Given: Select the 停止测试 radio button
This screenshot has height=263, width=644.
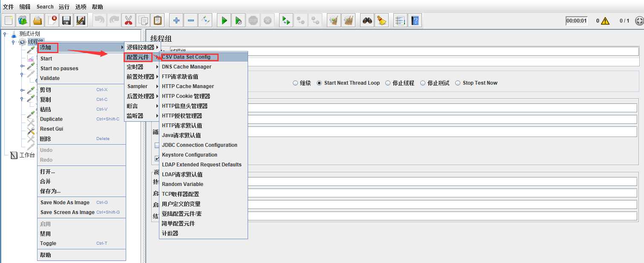Looking at the screenshot, I should point(423,83).
